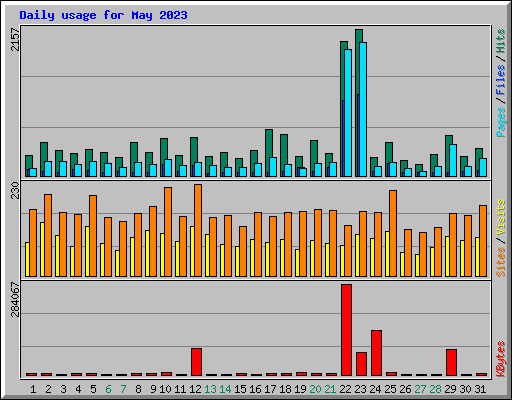Click the day 1 label on x-axis
The width and height of the screenshot is (512, 400).
click(x=33, y=389)
